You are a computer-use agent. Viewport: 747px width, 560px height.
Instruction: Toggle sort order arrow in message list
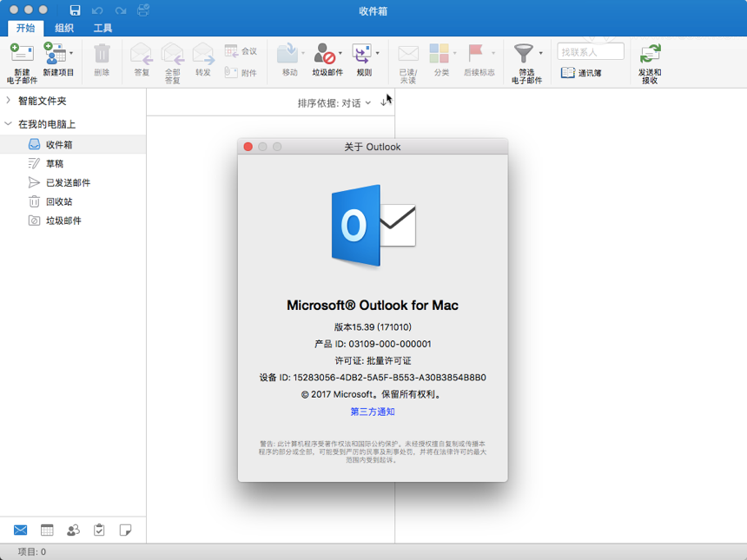coord(384,102)
